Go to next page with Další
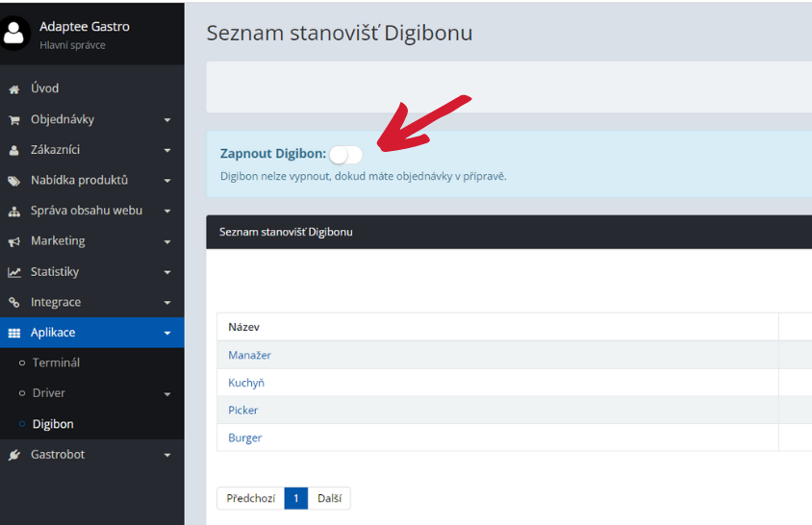The height and width of the screenshot is (525, 812). pos(329,498)
